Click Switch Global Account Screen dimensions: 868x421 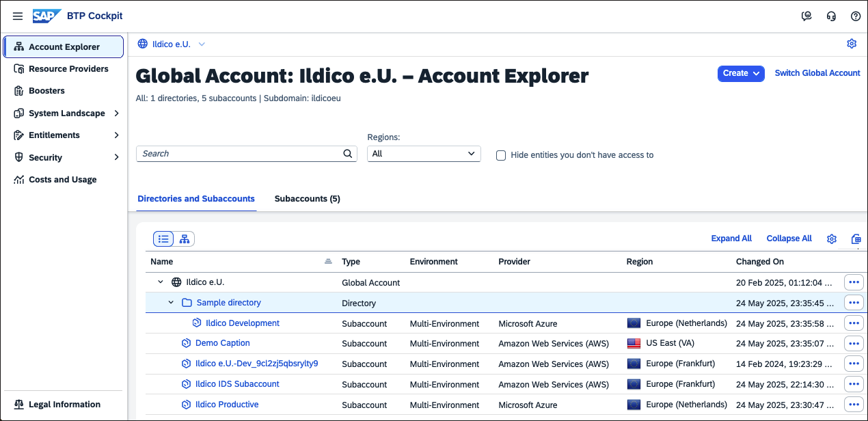(x=817, y=73)
